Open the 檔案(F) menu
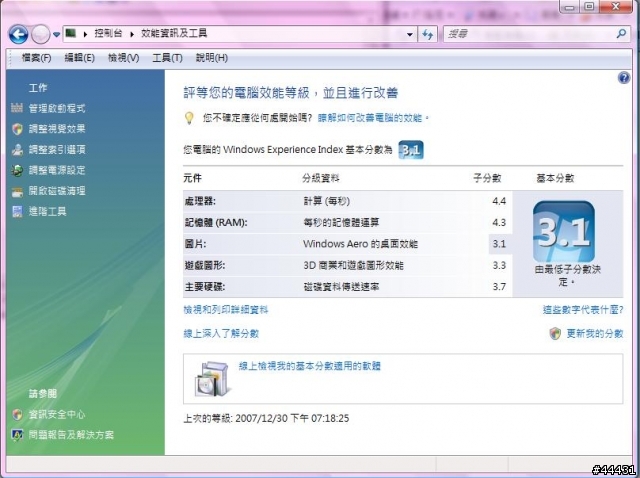 point(36,58)
